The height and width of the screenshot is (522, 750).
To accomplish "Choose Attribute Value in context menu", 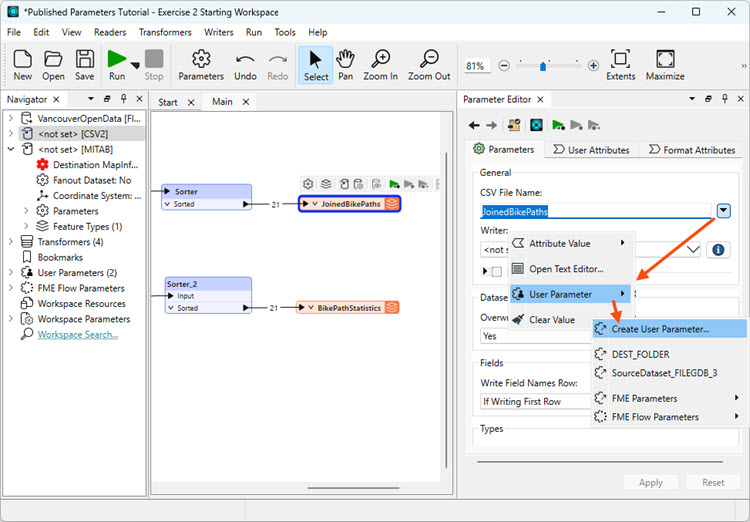I will pyautogui.click(x=571, y=243).
